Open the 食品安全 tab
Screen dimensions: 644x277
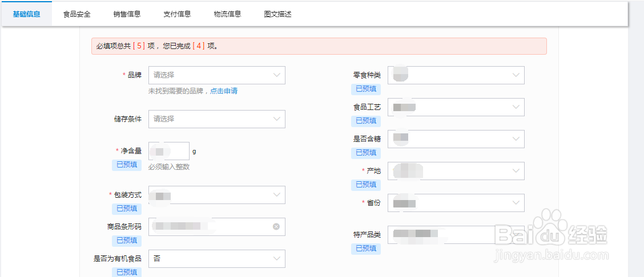pyautogui.click(x=77, y=14)
